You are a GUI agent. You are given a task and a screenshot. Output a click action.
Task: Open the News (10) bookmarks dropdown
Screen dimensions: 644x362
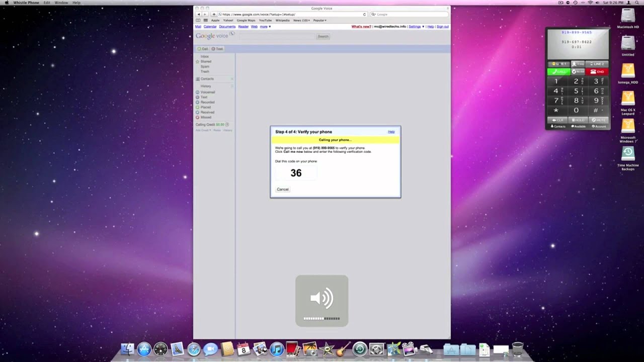tap(301, 20)
